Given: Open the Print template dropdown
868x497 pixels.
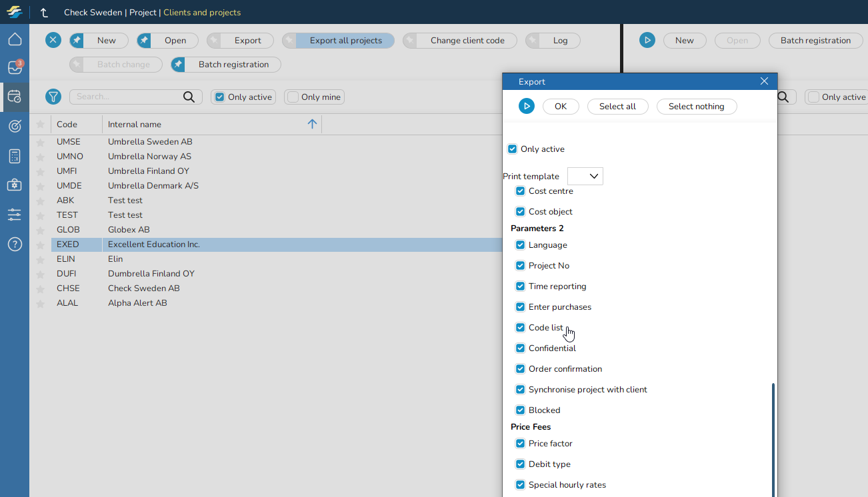Looking at the screenshot, I should tap(585, 177).
